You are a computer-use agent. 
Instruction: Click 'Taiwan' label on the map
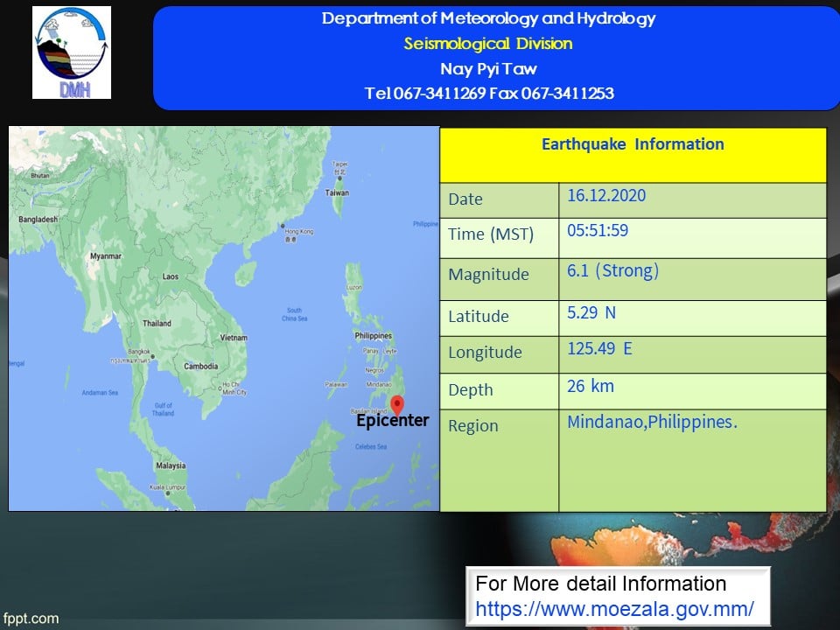click(337, 192)
